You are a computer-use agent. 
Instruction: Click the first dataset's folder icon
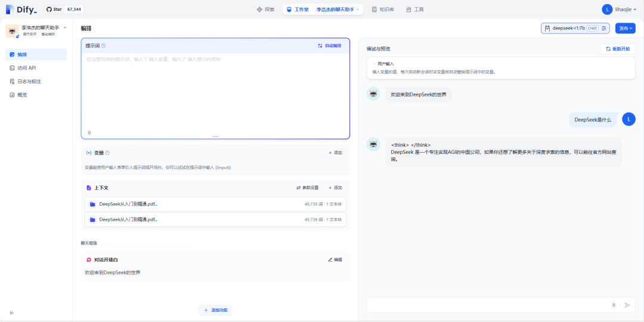click(93, 204)
